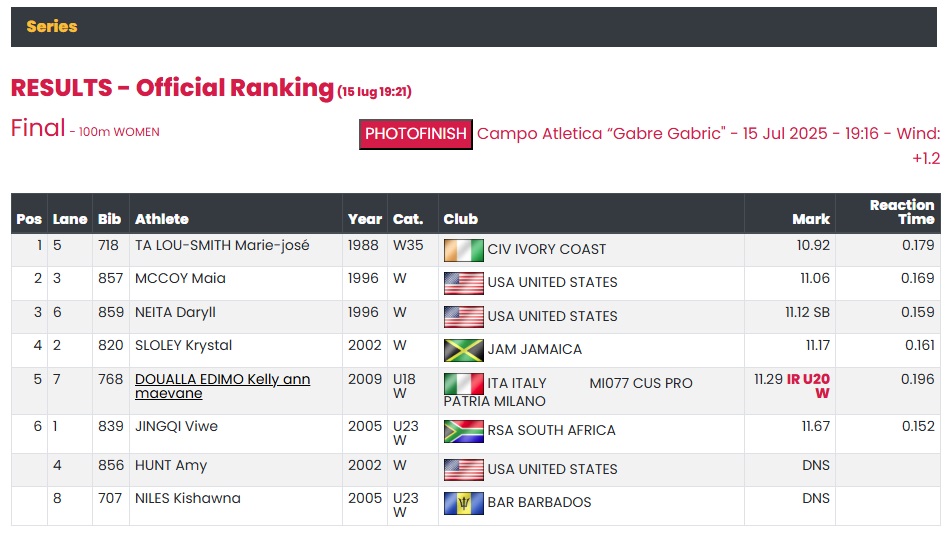Image resolution: width=951 pixels, height=537 pixels.
Task: Click USA flag in HUNT Amy row
Action: [x=463, y=470]
